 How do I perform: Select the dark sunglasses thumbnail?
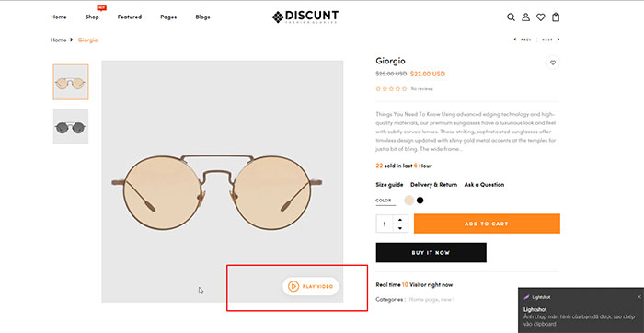tap(71, 126)
